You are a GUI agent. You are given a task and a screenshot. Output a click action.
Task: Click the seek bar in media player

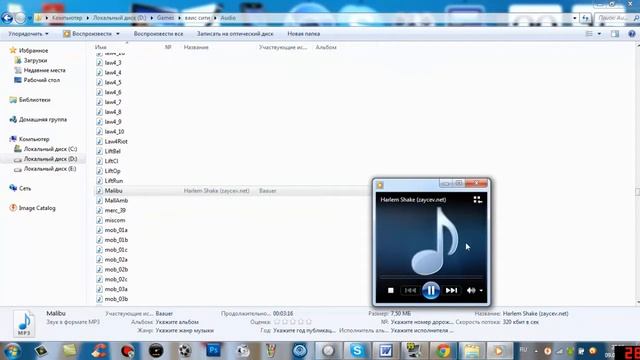431,277
